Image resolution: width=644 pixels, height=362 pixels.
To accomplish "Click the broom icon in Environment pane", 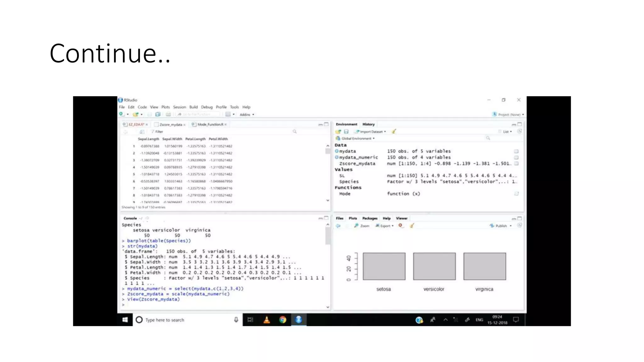I will 394,131.
